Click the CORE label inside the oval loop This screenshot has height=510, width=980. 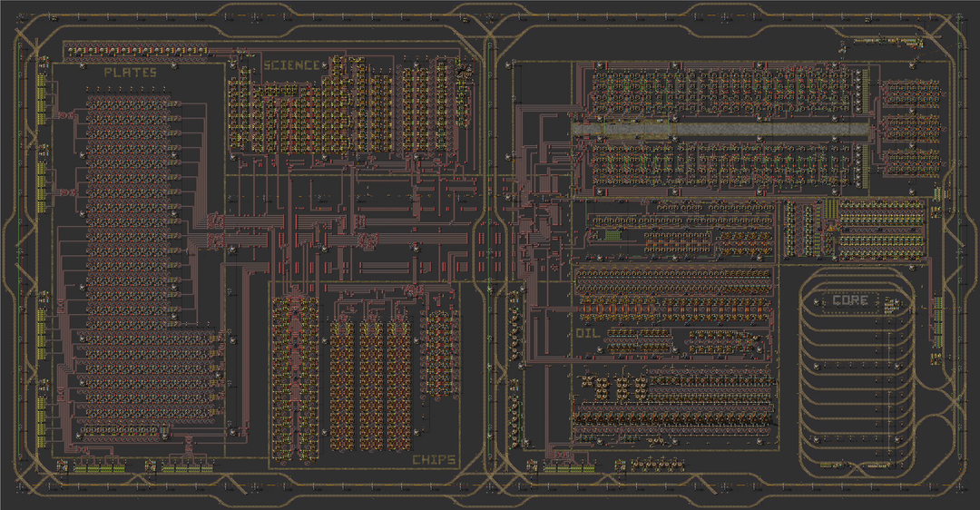click(849, 300)
